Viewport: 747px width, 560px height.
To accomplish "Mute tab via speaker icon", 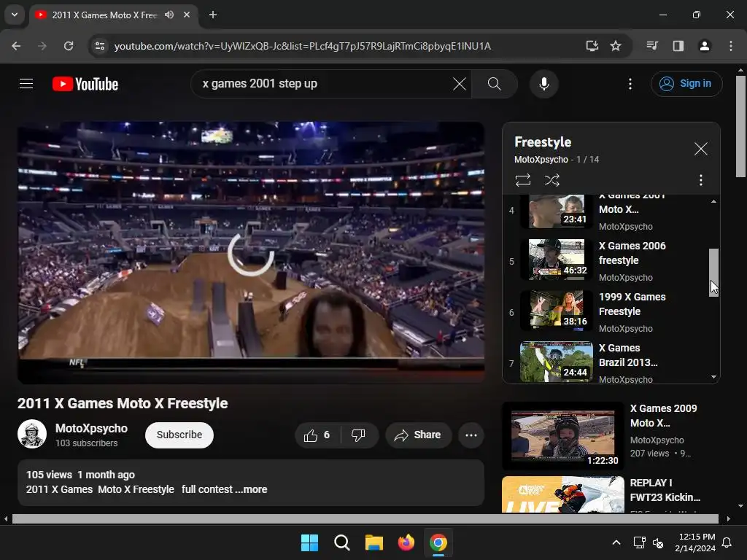I will [x=169, y=15].
